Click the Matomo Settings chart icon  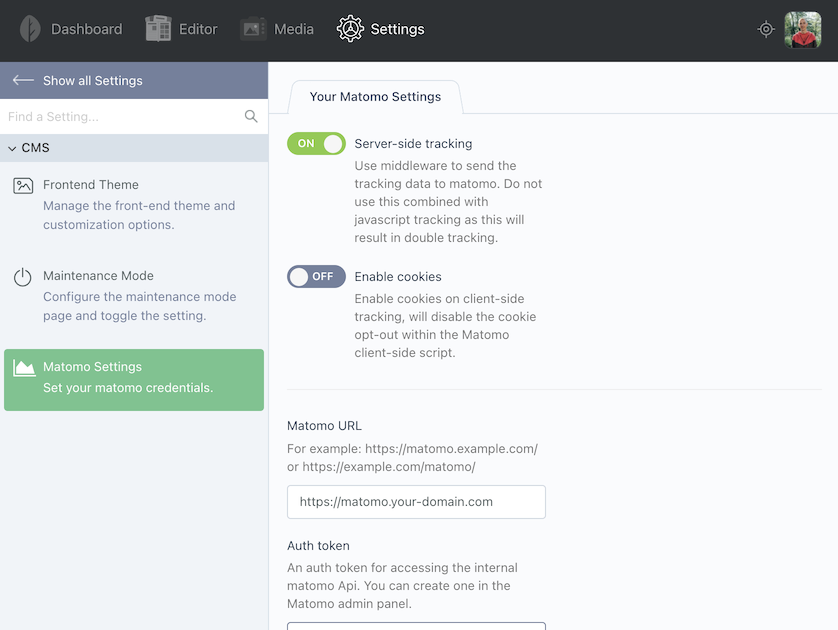24,368
